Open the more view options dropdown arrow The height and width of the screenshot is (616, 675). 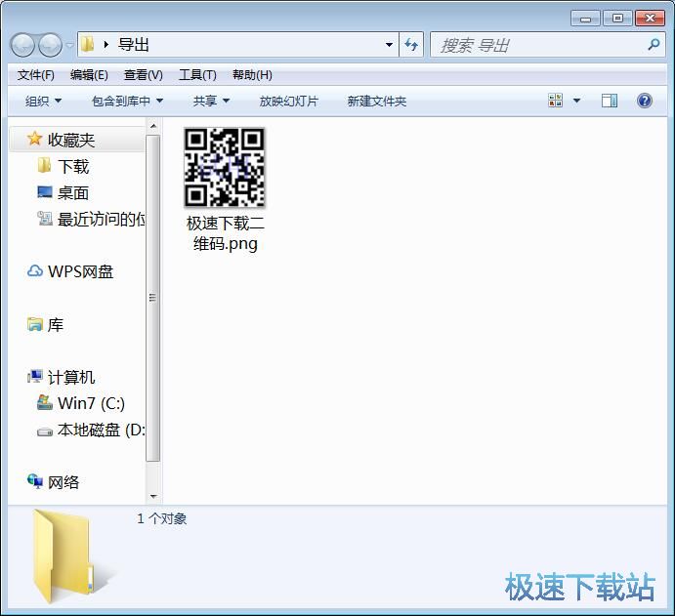(x=577, y=101)
